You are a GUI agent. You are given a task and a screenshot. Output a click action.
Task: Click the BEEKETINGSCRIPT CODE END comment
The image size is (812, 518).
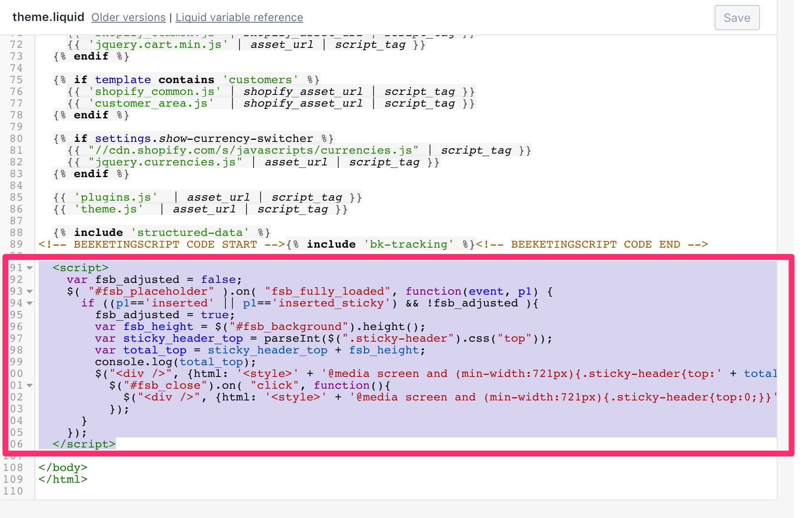pyautogui.click(x=592, y=244)
